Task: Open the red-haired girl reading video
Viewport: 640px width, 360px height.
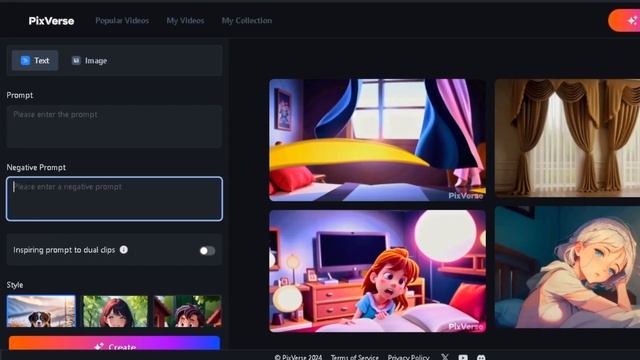Action: coord(378,271)
